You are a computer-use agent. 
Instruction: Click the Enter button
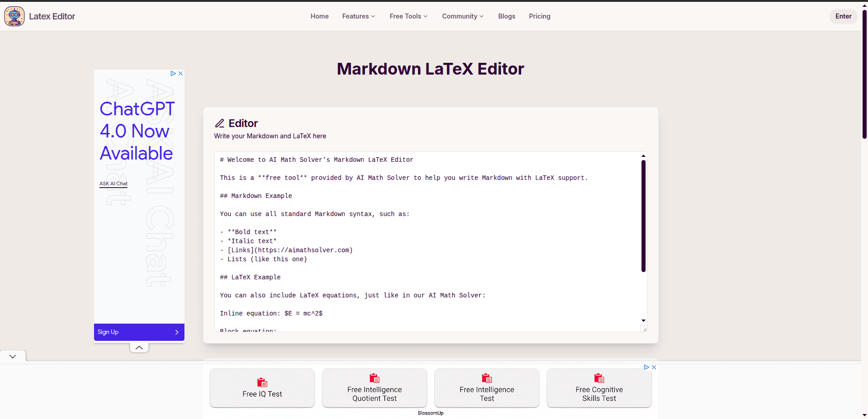click(x=843, y=16)
